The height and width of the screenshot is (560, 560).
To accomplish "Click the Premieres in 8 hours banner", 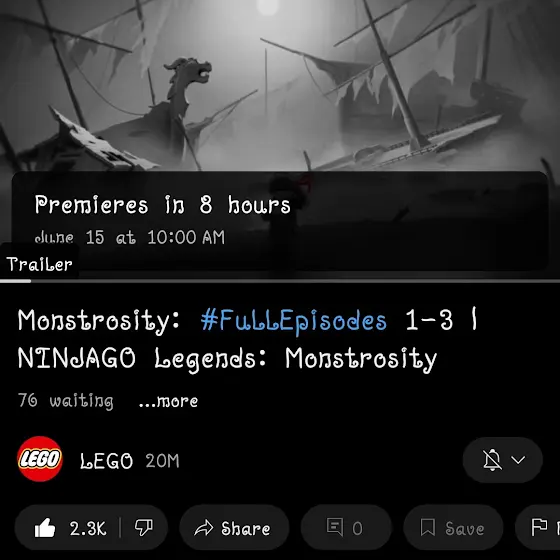I will pyautogui.click(x=280, y=220).
